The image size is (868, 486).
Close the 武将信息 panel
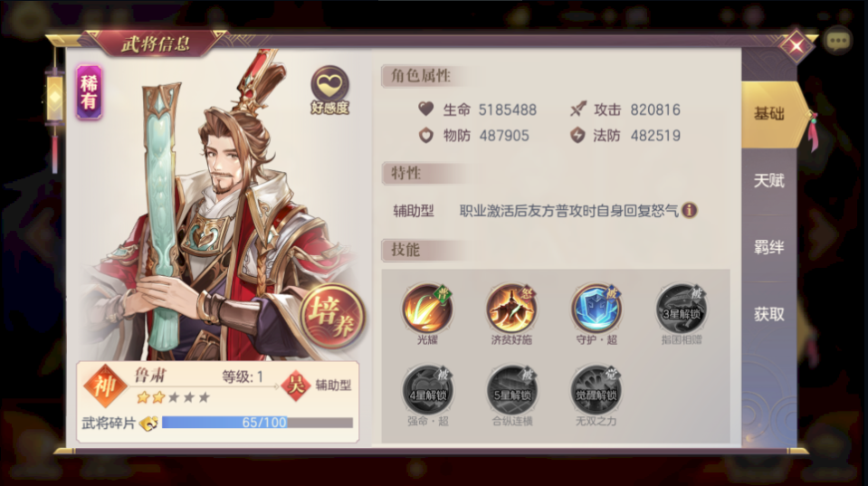[x=796, y=45]
